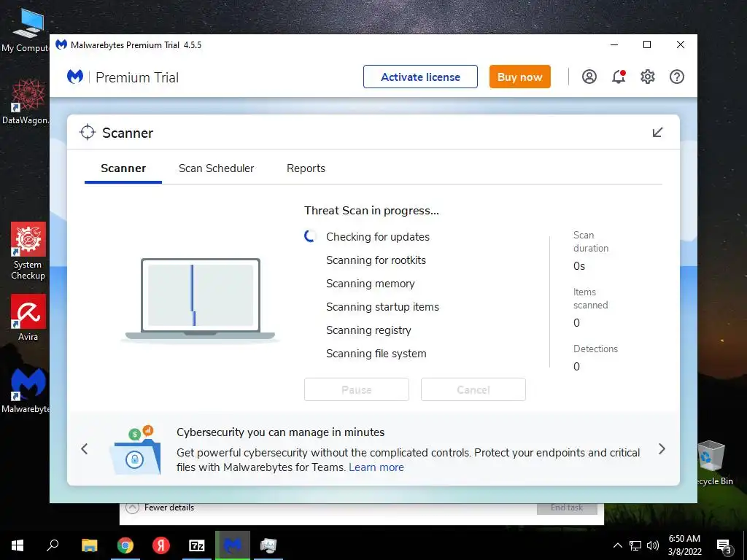Click the 'Detections' label
747x560 pixels.
(x=595, y=349)
